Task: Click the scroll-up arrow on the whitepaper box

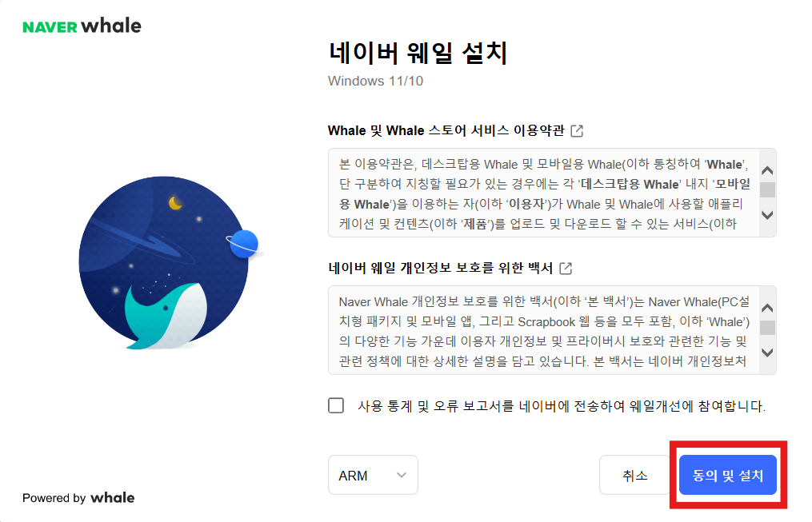Action: point(766,306)
